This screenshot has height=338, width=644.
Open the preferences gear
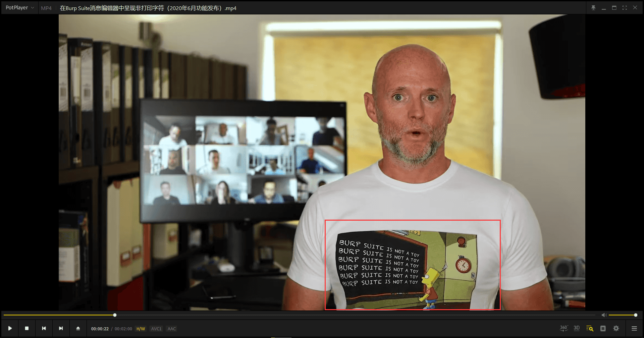coord(616,328)
